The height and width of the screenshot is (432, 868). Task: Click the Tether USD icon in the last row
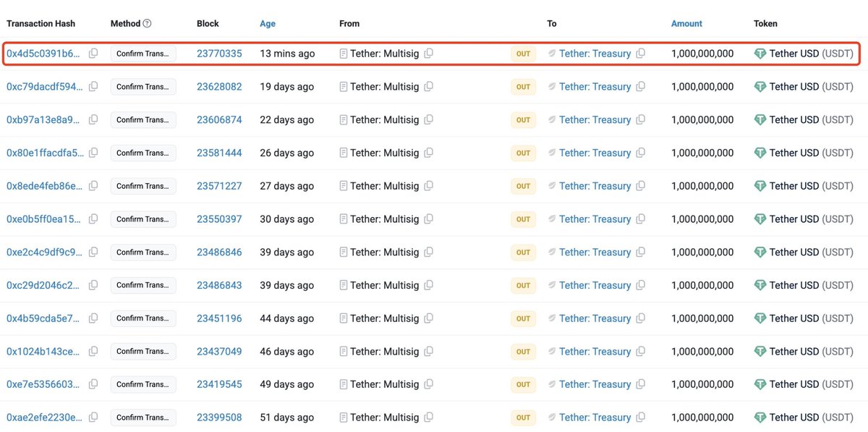click(759, 418)
